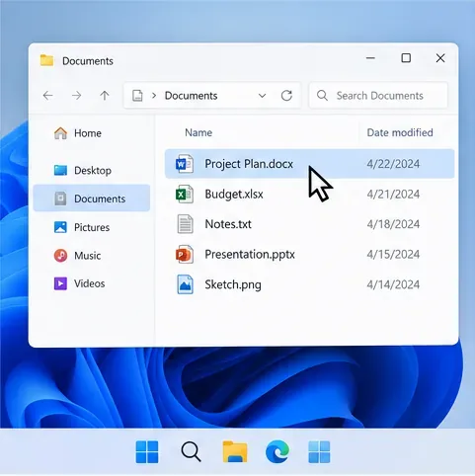Launch Microsoft Edge from the taskbar
Viewport: 475px width, 476px height.
tap(277, 451)
